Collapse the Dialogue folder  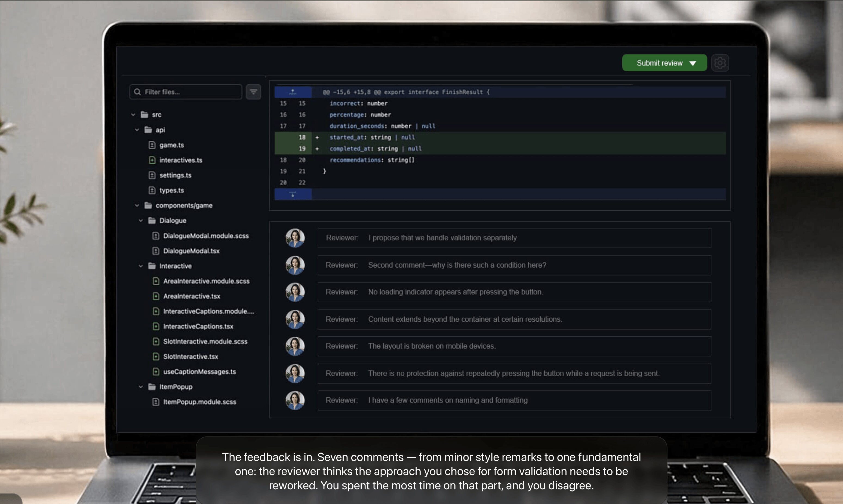[x=141, y=220]
